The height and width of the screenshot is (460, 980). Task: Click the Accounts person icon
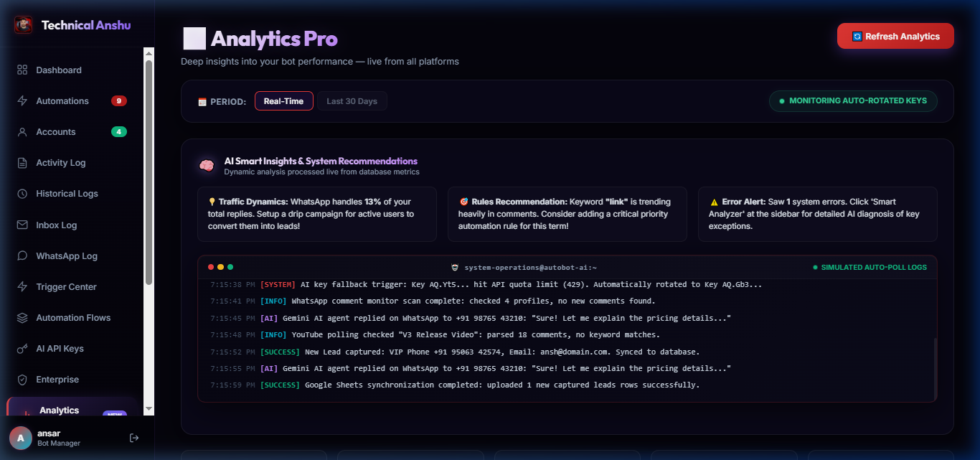[x=22, y=132]
